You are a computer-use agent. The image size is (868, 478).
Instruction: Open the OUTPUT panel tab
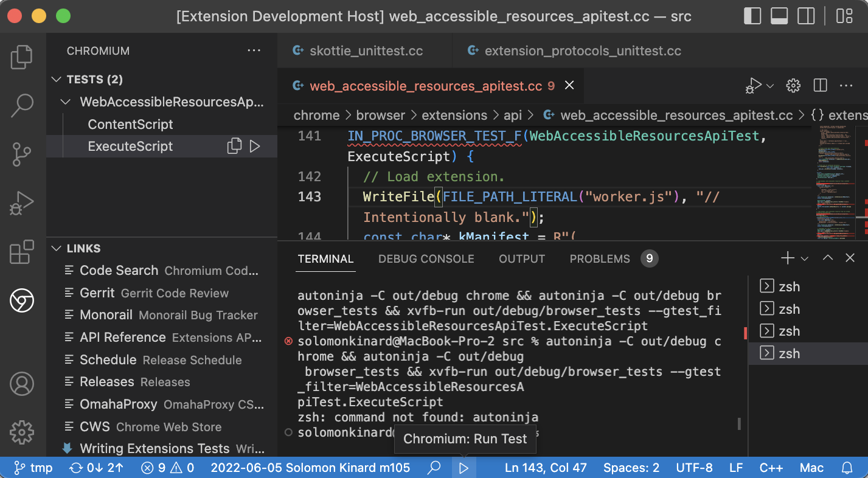pyautogui.click(x=522, y=258)
